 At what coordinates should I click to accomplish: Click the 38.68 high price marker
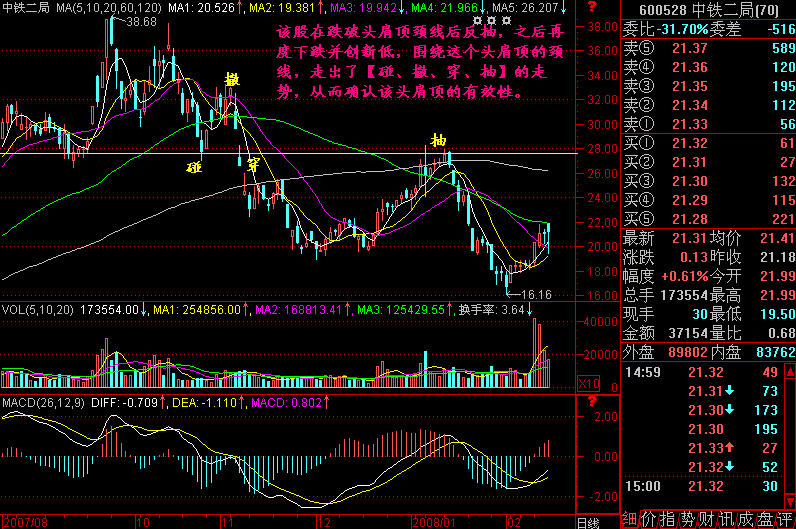[x=141, y=21]
